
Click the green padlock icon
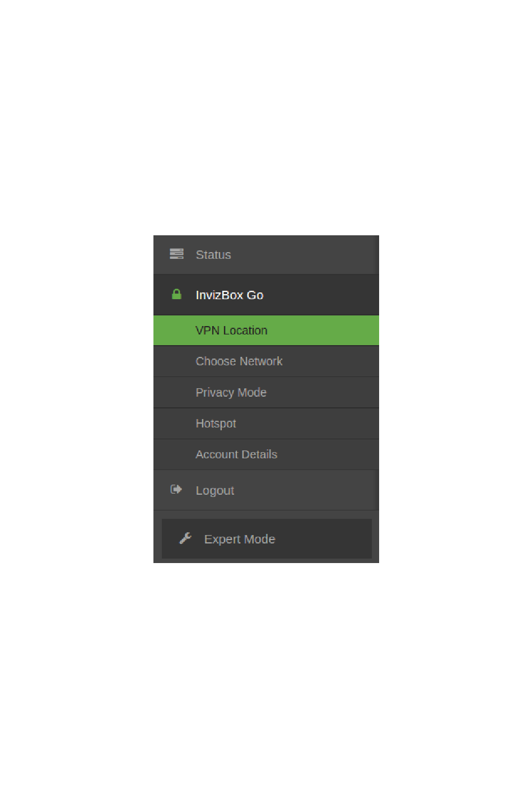tap(176, 294)
